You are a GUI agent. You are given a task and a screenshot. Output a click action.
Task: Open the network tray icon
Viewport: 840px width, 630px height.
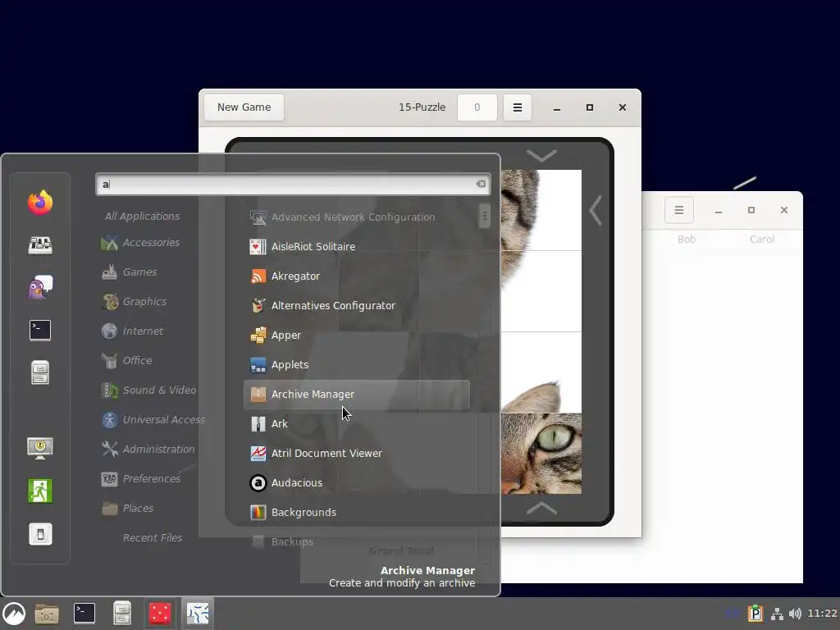click(777, 614)
